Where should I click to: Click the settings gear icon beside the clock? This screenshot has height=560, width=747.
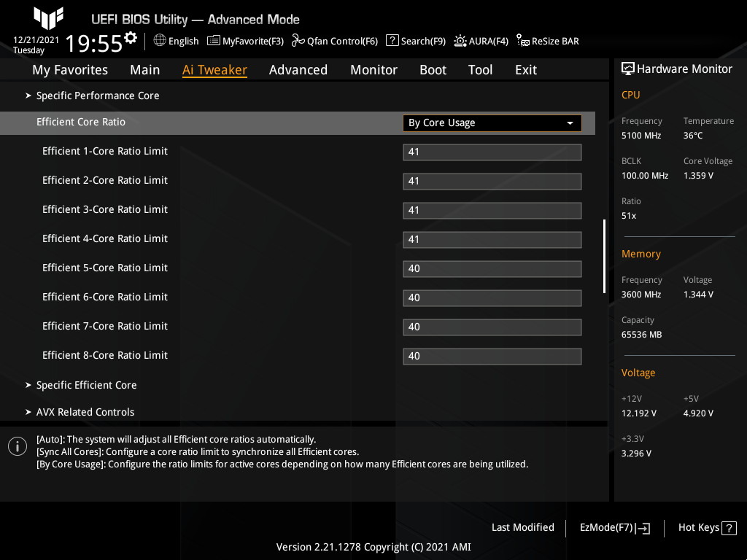(131, 37)
